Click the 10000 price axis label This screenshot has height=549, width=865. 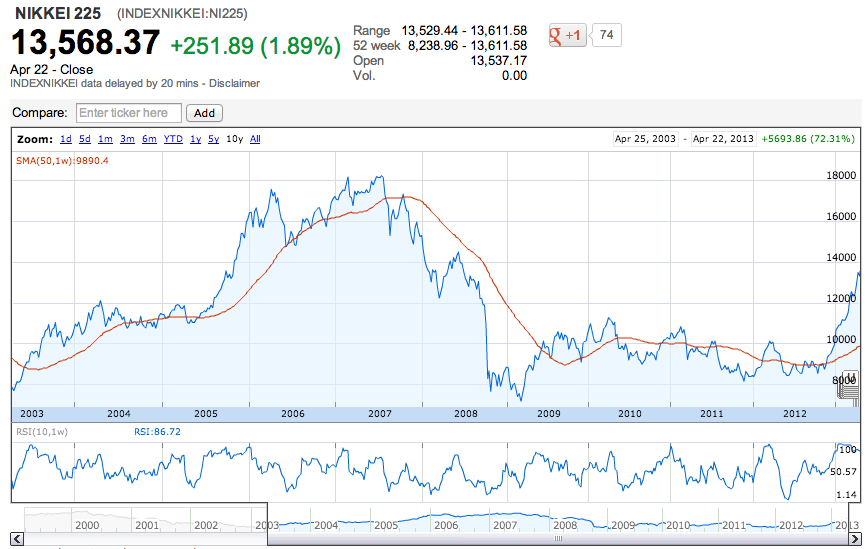(841, 339)
